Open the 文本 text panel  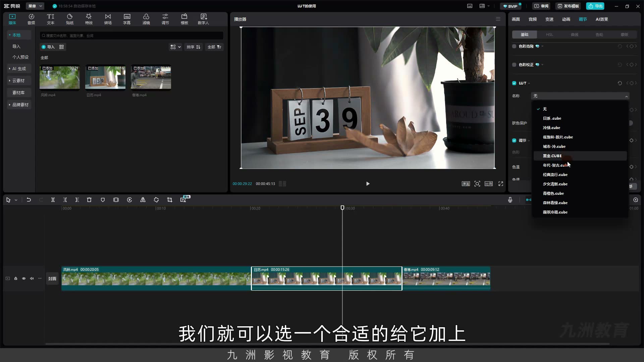pyautogui.click(x=51, y=19)
